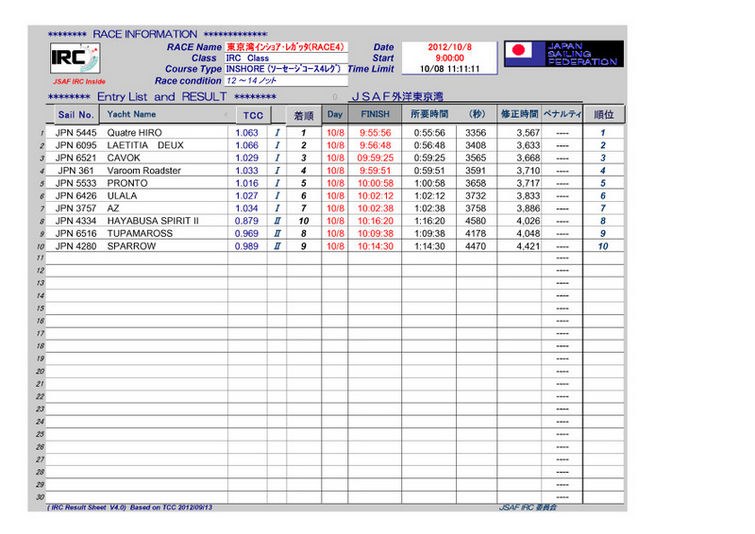
Task: Select the Course Type INSHORE field
Action: click(286, 69)
